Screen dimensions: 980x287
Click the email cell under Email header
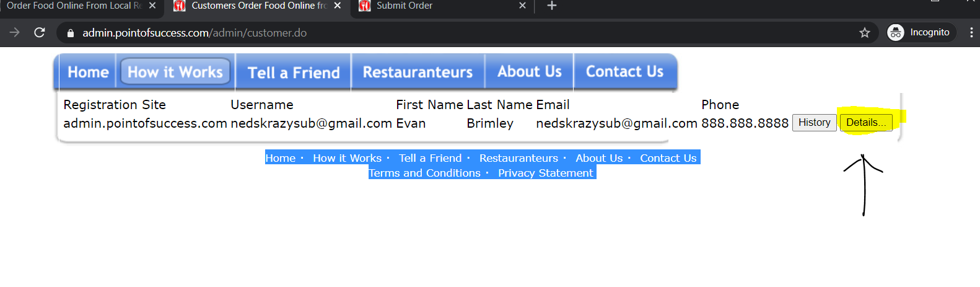[x=616, y=123]
